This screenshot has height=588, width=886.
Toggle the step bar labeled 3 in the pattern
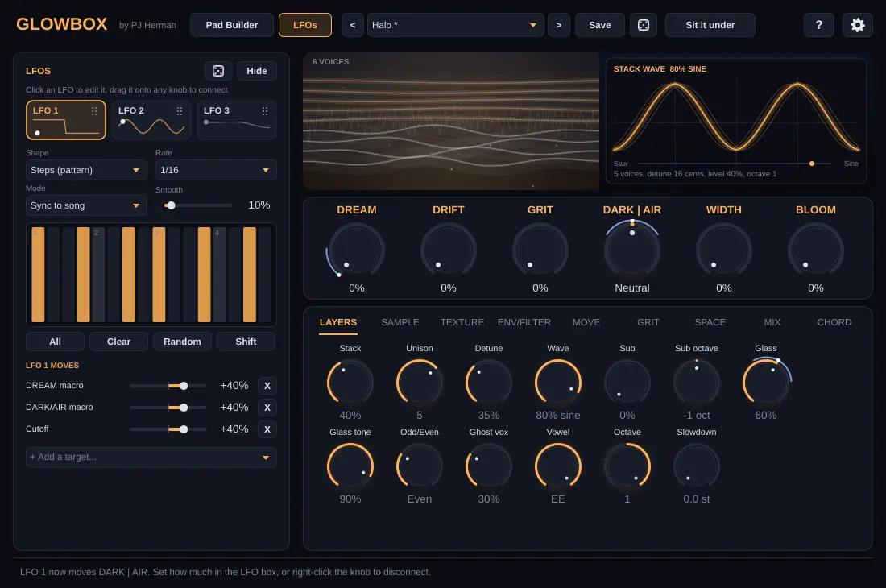159,275
